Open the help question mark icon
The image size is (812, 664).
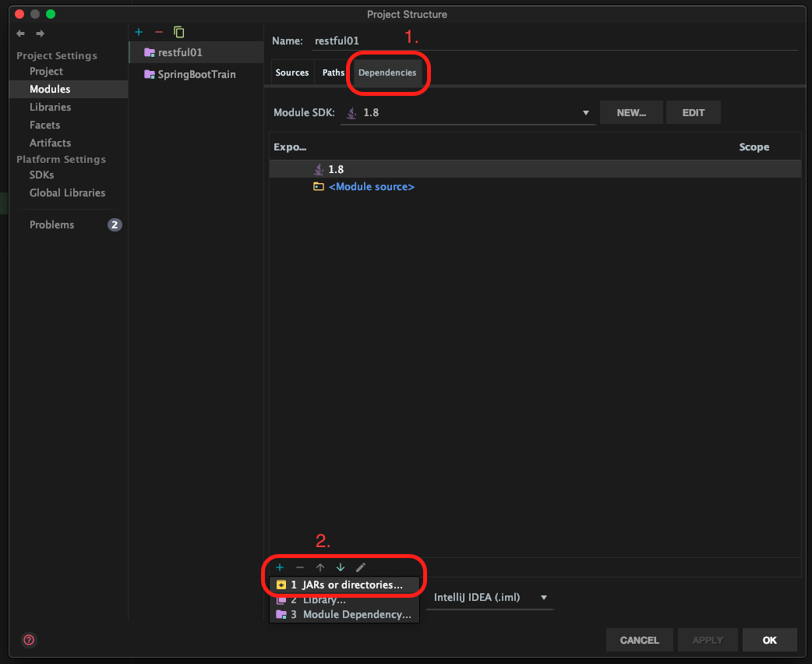[29, 640]
